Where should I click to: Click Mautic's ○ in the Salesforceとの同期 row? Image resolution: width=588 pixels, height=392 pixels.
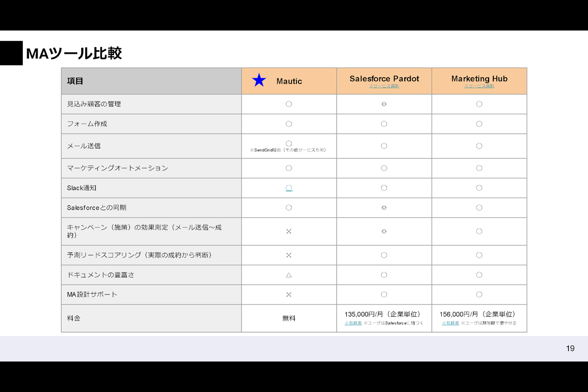click(289, 207)
